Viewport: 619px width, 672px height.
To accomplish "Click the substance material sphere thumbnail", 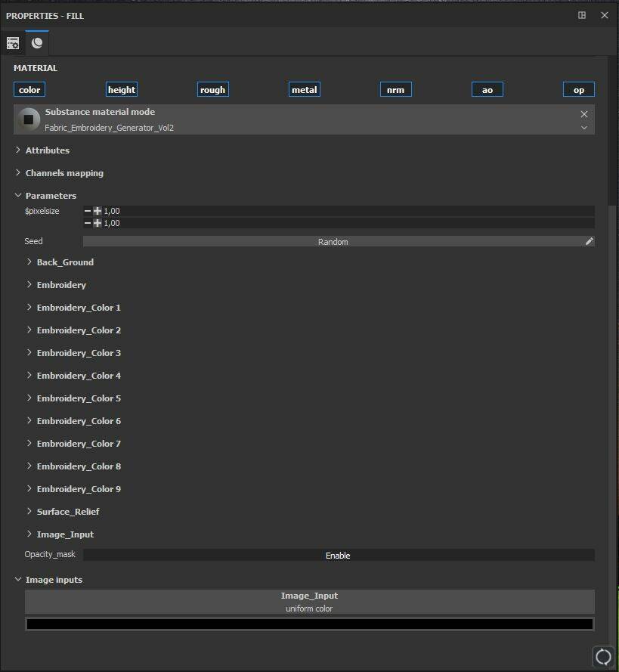I will [x=29, y=119].
